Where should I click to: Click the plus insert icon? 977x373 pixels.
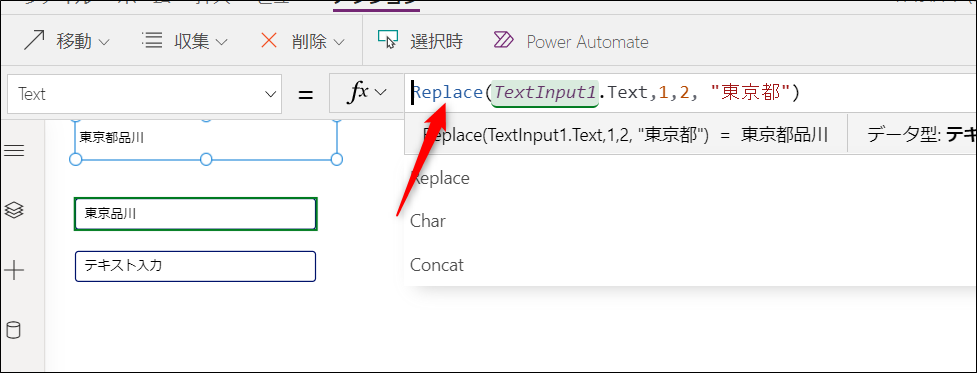14,270
